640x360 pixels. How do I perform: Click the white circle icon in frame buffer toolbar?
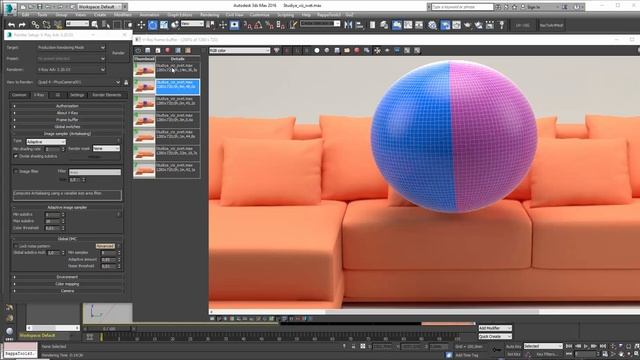point(317,50)
